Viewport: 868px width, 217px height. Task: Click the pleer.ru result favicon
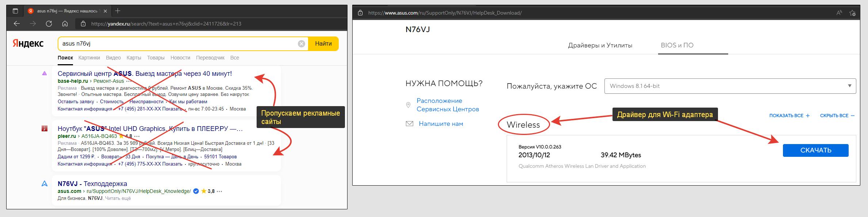[x=45, y=128]
